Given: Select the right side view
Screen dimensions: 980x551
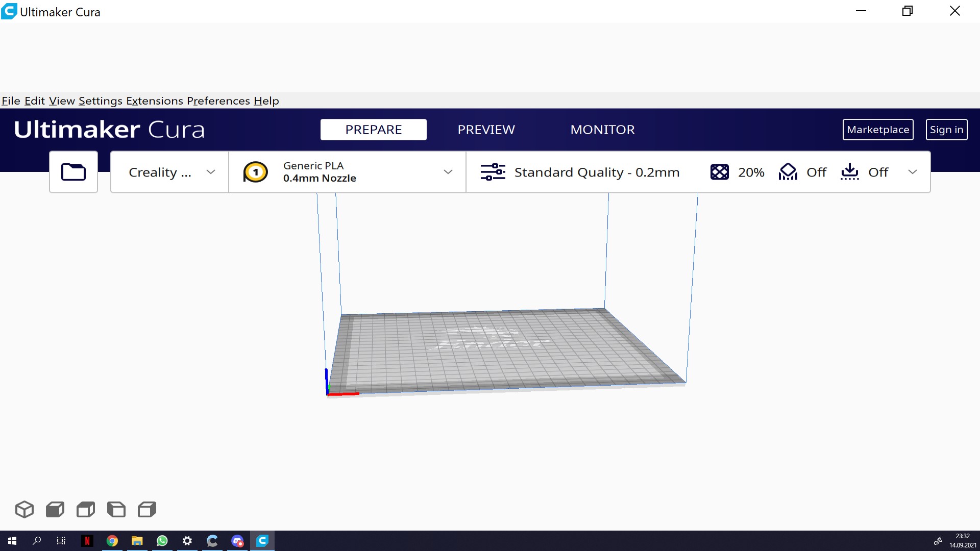Looking at the screenshot, I should click(146, 509).
